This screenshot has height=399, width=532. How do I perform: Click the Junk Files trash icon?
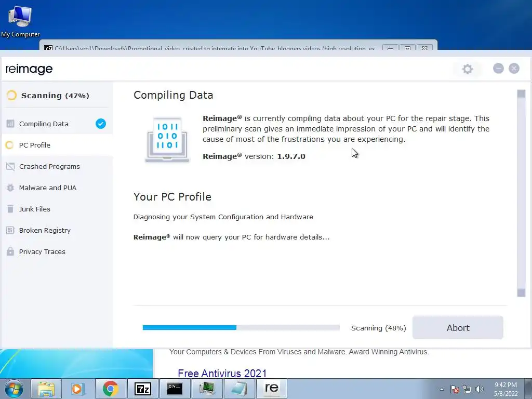click(x=10, y=209)
